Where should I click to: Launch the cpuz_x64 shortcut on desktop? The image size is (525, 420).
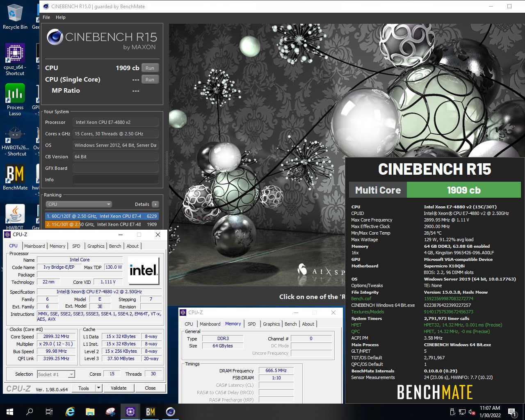coord(15,59)
